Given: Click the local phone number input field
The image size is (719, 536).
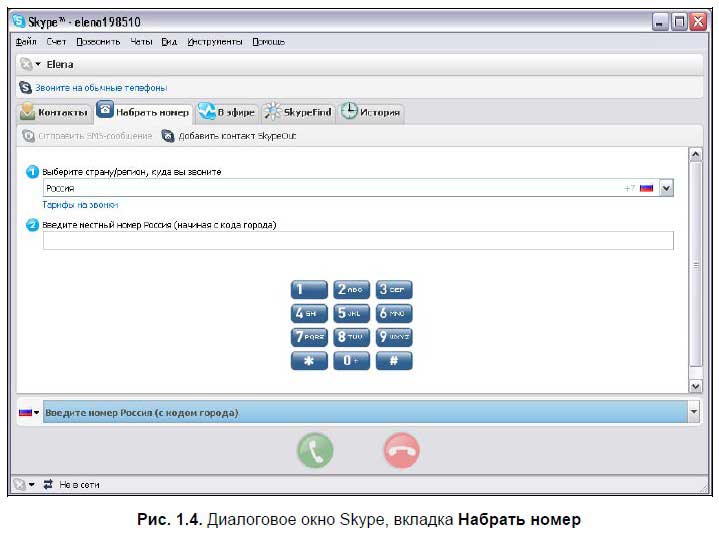Looking at the screenshot, I should [x=357, y=240].
